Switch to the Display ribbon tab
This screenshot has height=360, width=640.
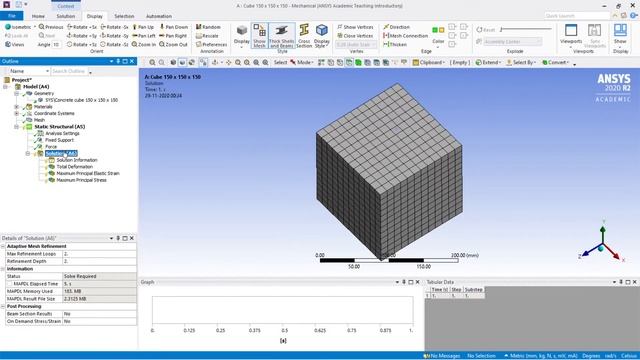(x=95, y=16)
